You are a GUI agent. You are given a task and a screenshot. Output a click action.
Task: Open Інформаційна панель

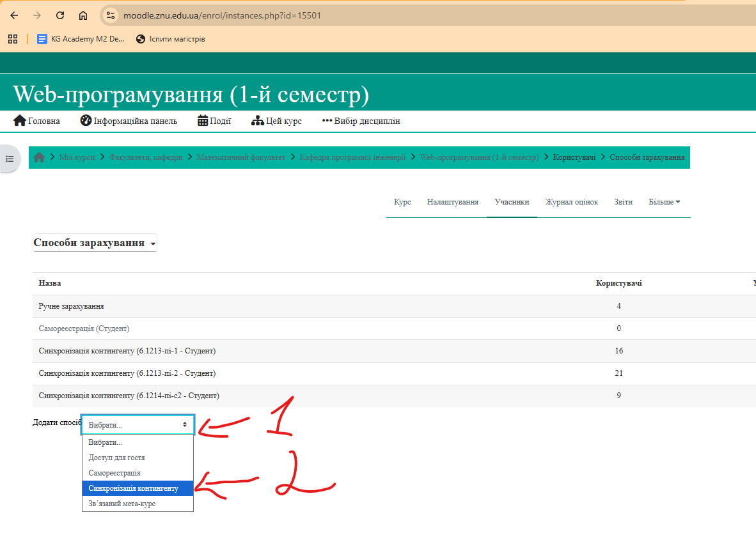(x=129, y=121)
